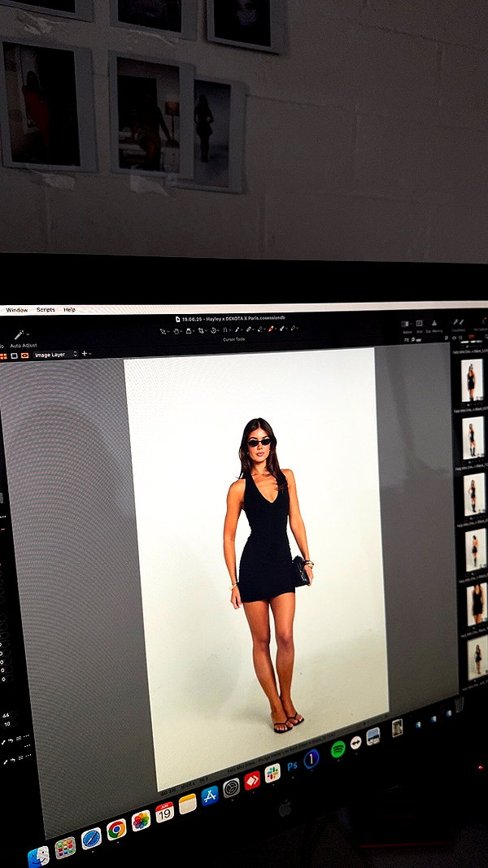Click the Copy/Apply adjustments arrows
This screenshot has width=488, height=868.
point(459,322)
